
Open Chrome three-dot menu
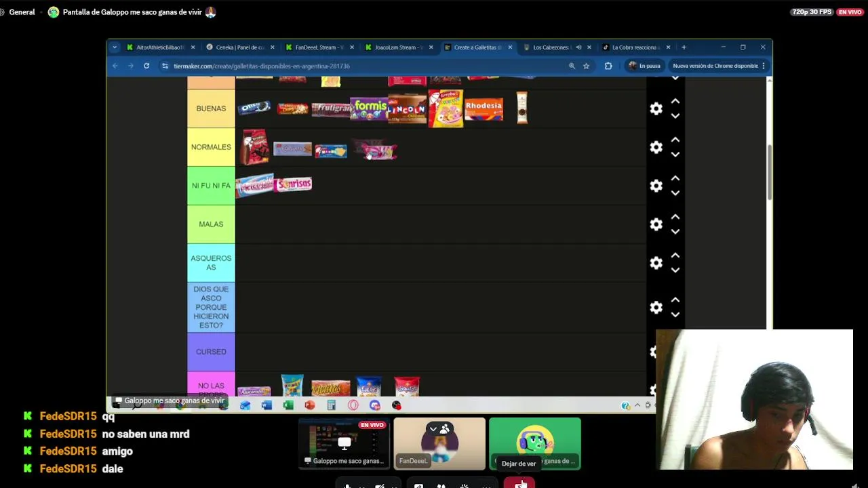[764, 66]
